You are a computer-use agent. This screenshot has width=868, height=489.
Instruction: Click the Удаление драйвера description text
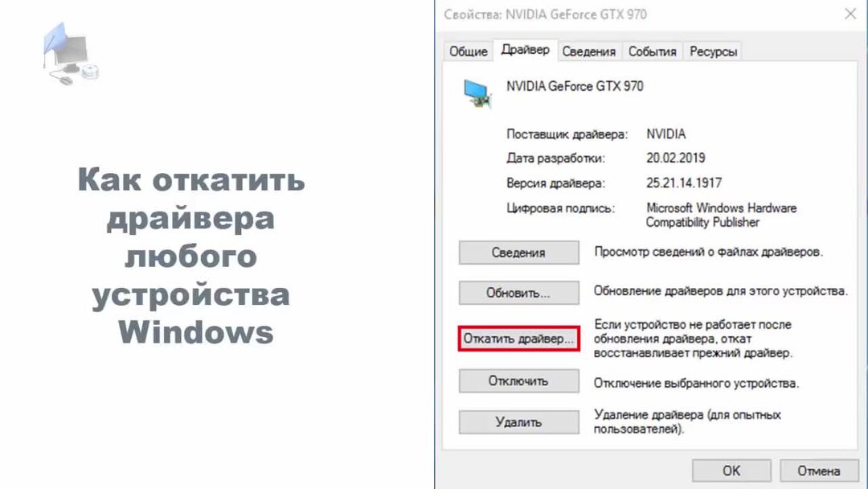(687, 421)
